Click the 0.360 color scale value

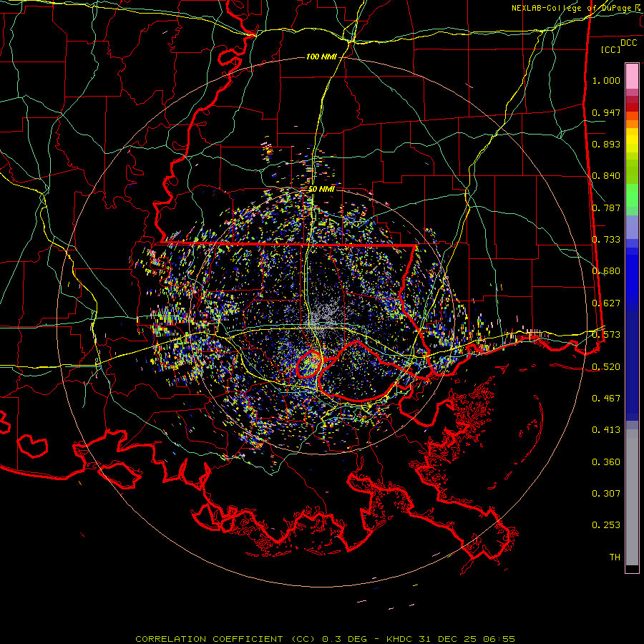tap(606, 462)
